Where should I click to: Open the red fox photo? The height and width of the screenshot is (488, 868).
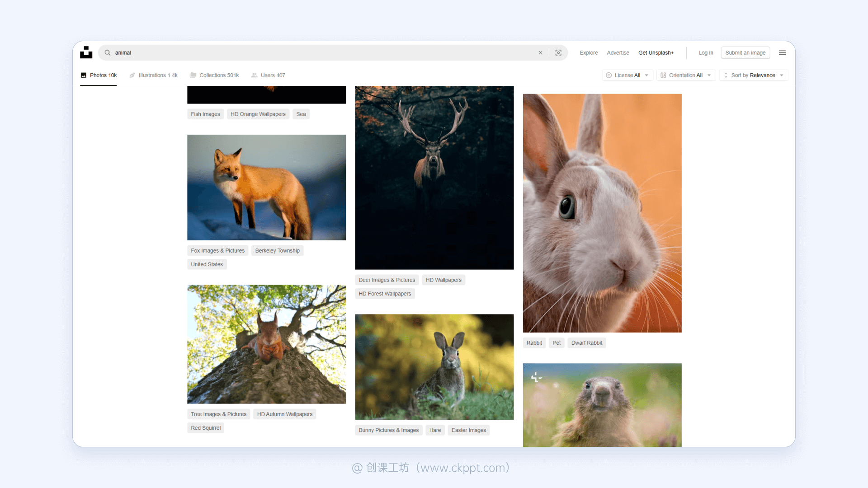[267, 188]
